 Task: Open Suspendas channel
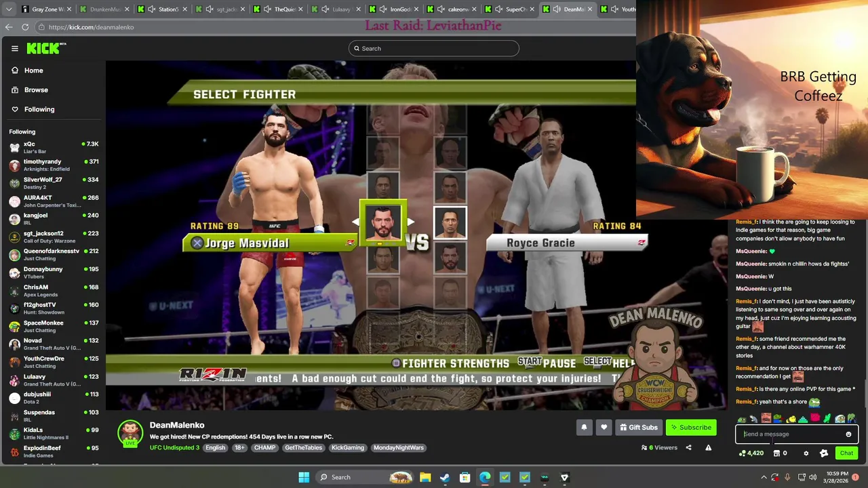pos(53,415)
